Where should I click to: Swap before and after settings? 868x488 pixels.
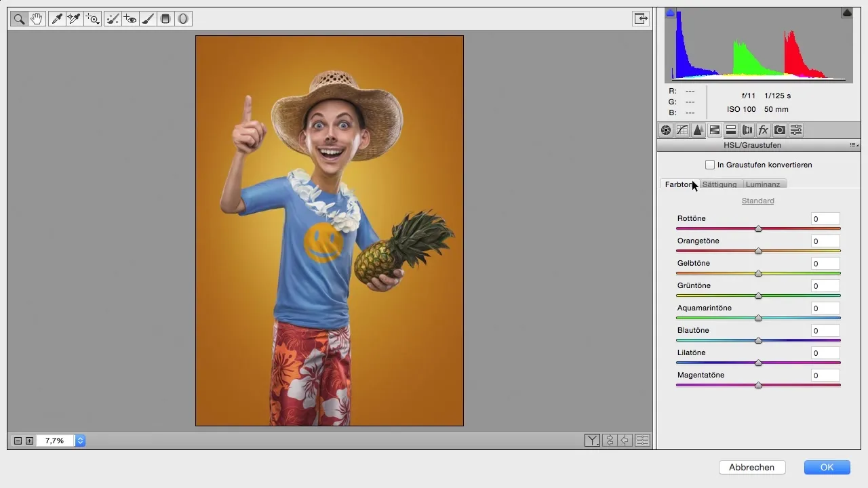(x=609, y=441)
